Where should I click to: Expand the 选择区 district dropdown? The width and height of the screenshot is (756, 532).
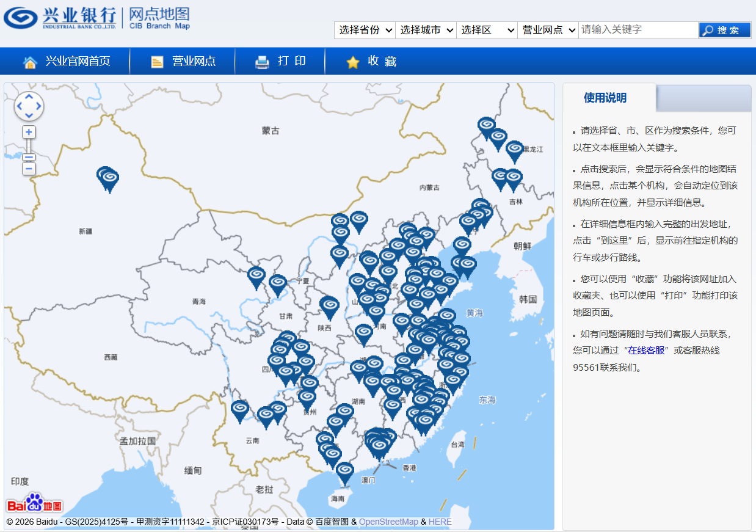point(487,30)
